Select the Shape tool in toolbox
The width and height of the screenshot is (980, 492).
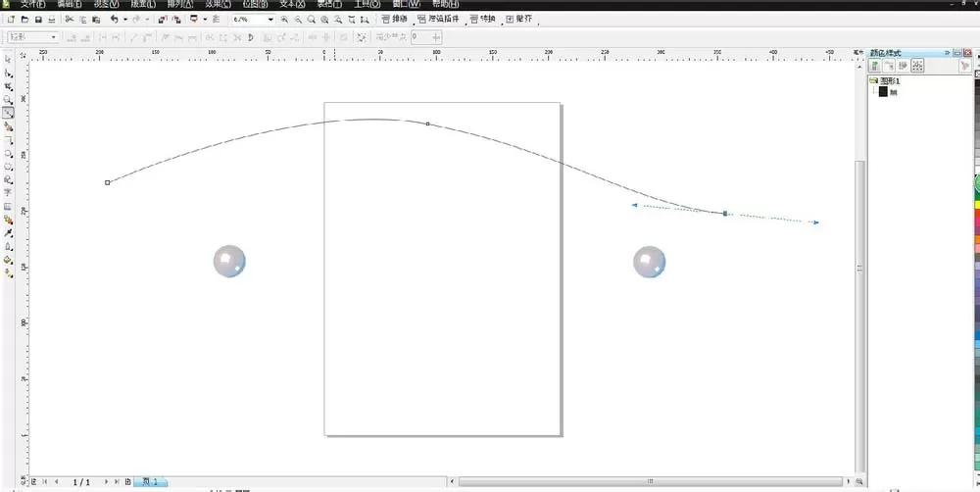point(8,74)
